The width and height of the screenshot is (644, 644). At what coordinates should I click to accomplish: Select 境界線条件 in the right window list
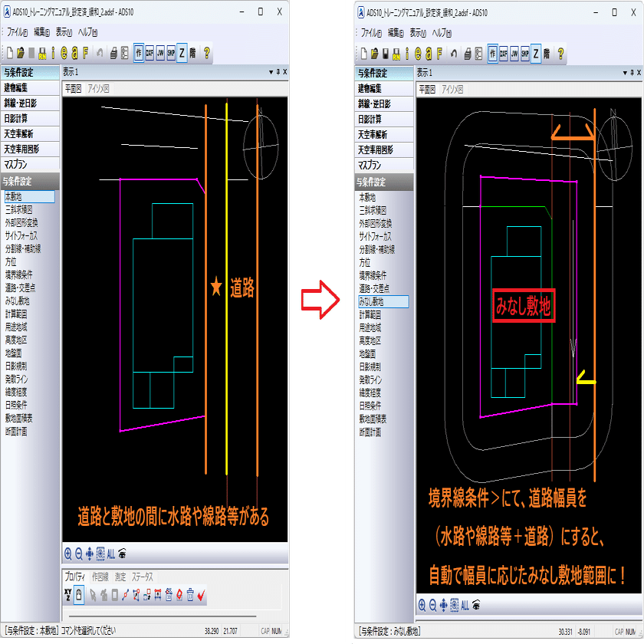click(373, 275)
